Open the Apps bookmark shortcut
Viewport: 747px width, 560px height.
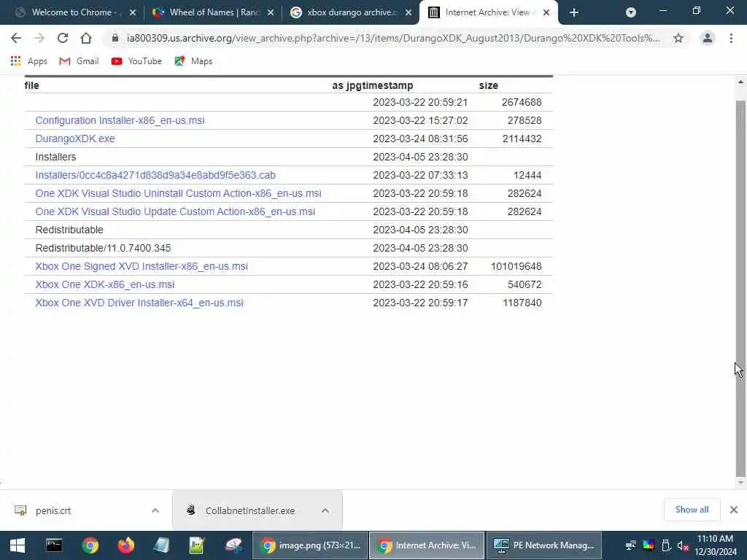coord(29,61)
